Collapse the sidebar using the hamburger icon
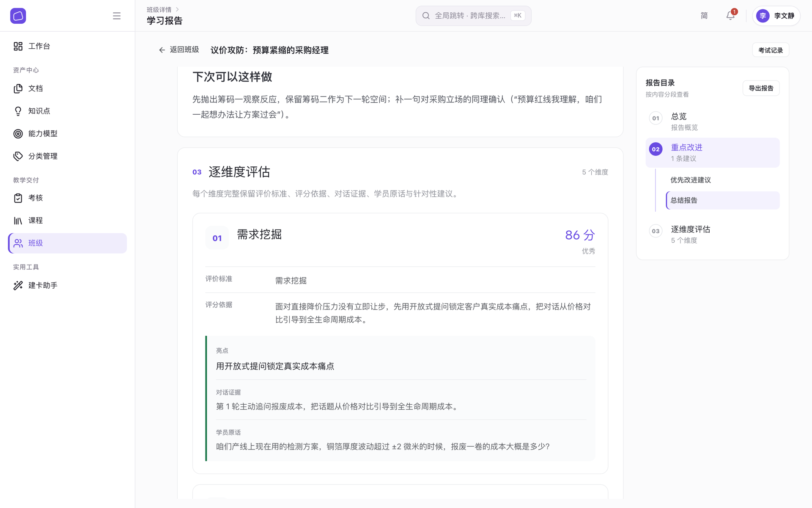The image size is (812, 508). click(117, 16)
